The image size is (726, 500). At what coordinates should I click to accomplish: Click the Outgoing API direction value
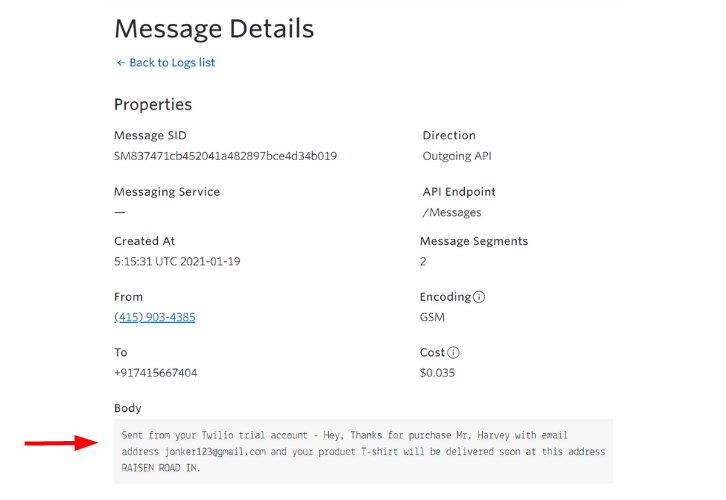coord(457,156)
